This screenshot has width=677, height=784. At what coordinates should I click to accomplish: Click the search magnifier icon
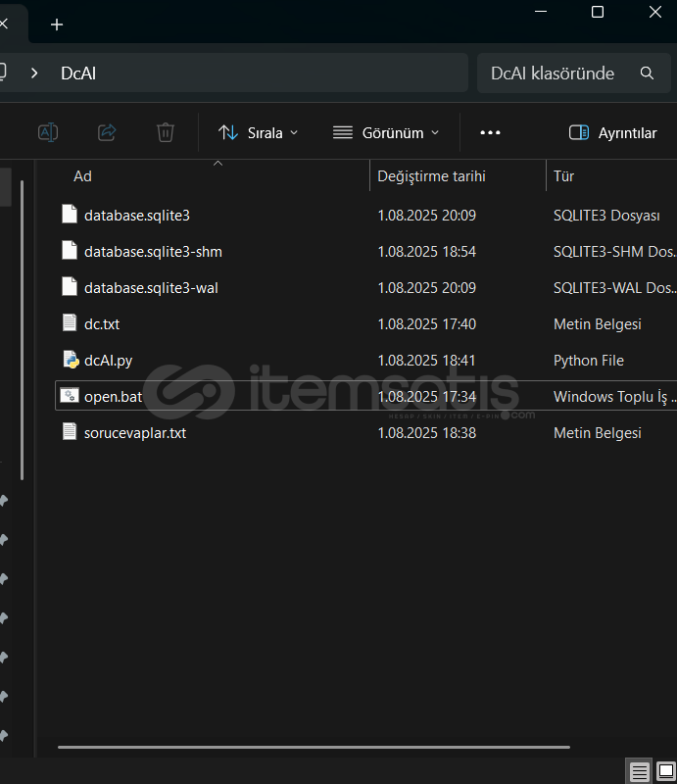647,73
